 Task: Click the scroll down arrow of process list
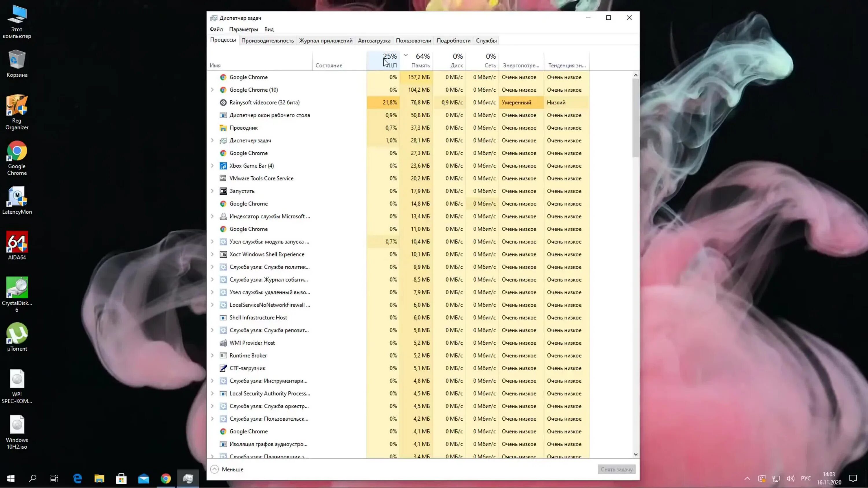635,454
